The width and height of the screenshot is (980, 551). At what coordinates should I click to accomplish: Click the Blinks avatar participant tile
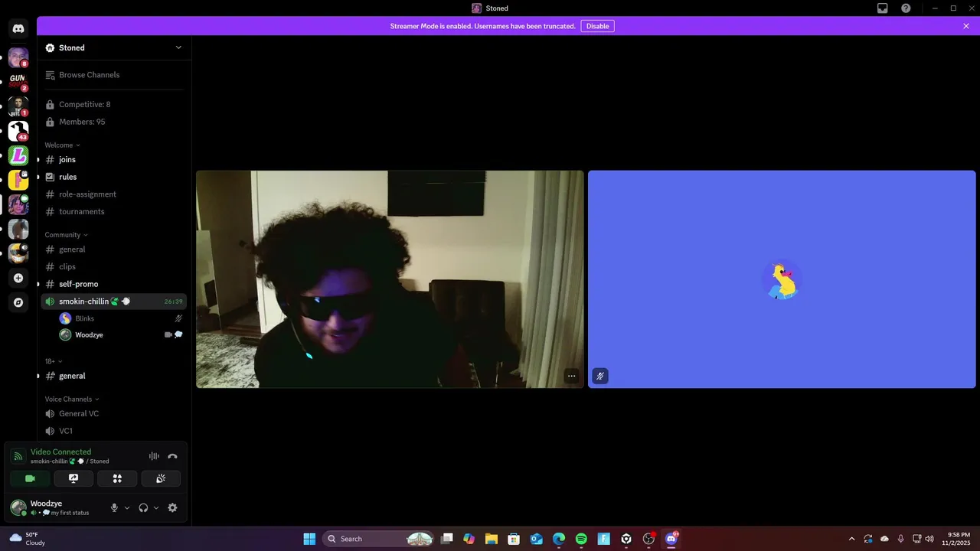pos(782,279)
